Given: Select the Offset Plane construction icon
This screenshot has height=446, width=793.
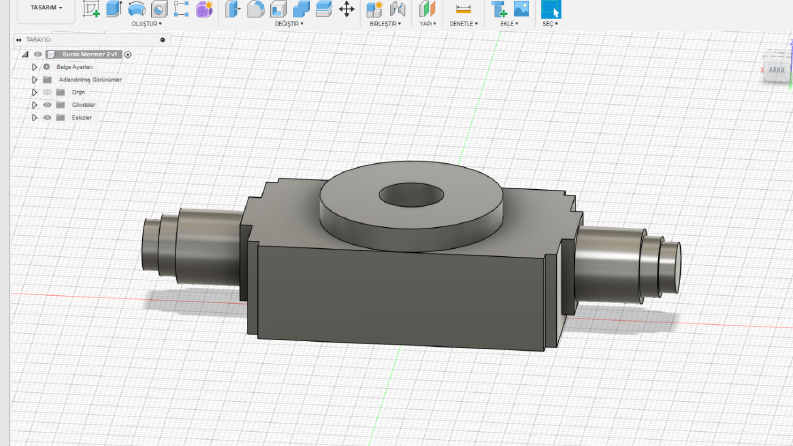Looking at the screenshot, I should [427, 9].
